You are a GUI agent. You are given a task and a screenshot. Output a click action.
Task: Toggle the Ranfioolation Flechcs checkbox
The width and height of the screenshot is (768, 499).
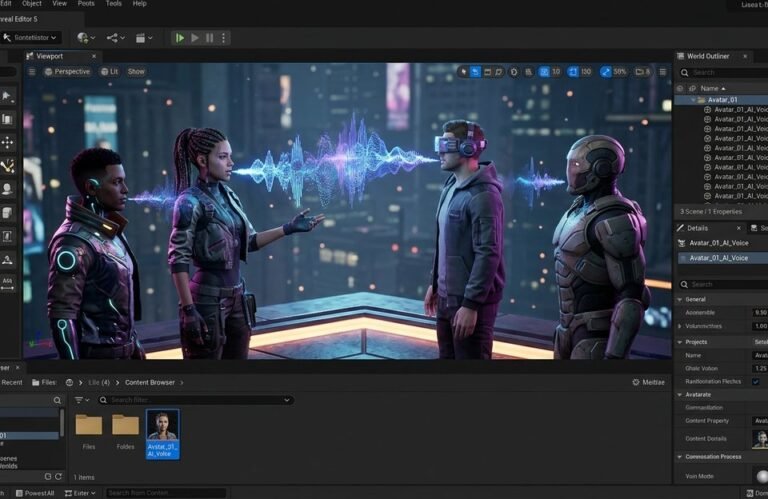click(x=756, y=381)
